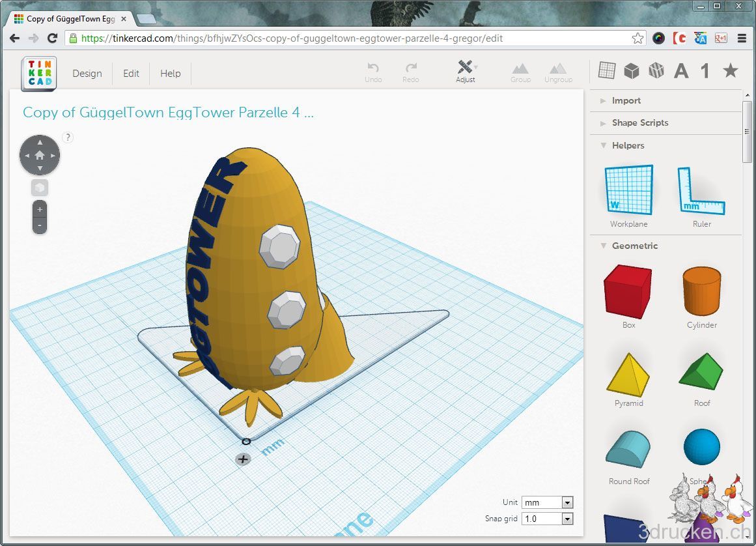The width and height of the screenshot is (756, 546).
Task: Click the Ungroup button
Action: (558, 73)
